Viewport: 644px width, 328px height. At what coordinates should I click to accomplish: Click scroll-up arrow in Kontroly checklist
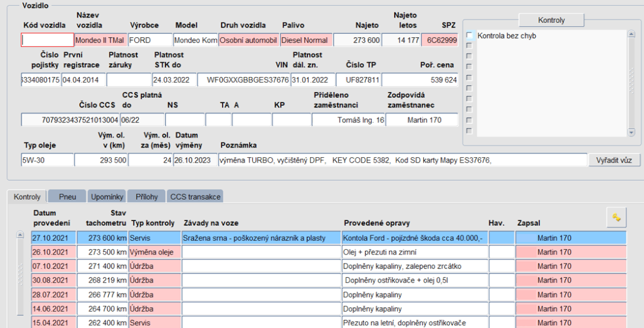click(x=630, y=35)
